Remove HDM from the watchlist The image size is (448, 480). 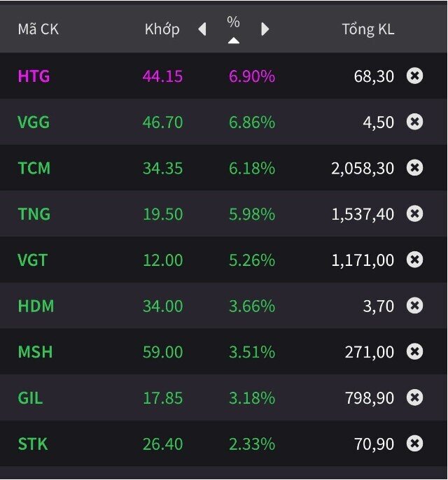(414, 306)
